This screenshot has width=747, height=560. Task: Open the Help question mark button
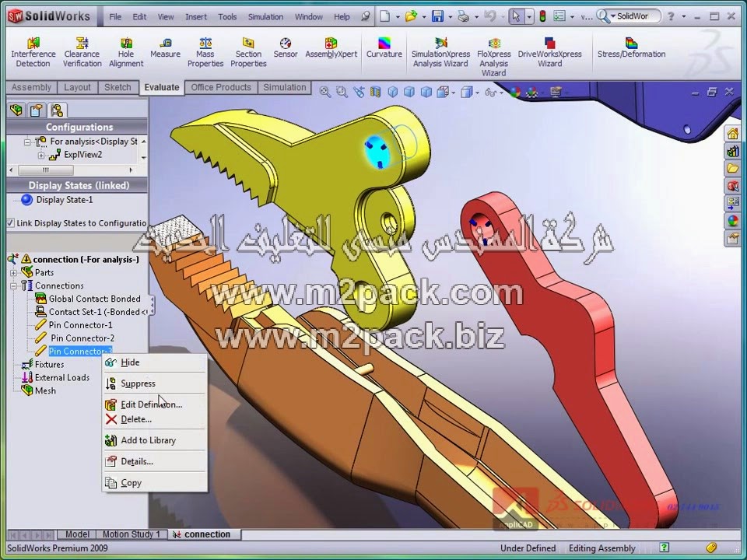[671, 16]
